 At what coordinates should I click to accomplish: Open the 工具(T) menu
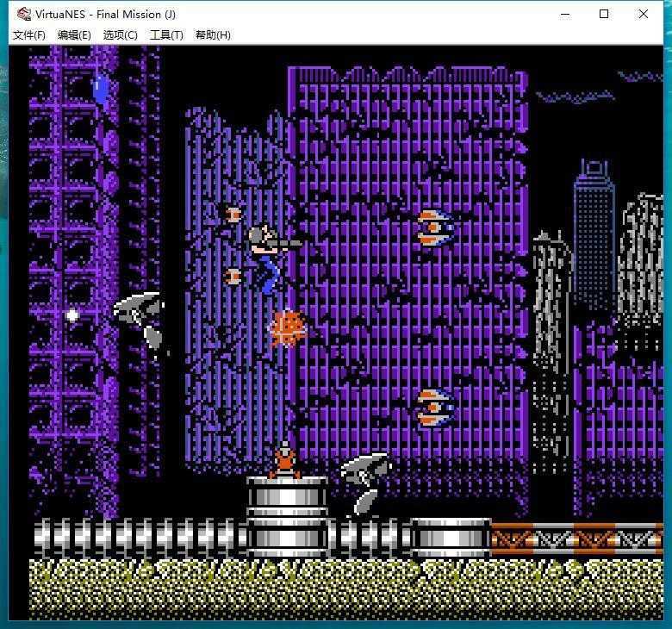(x=166, y=35)
